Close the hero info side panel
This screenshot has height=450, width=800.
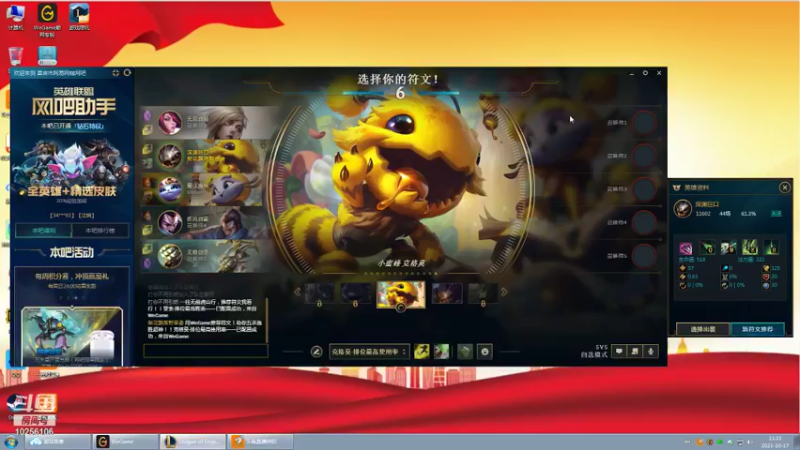pyautogui.click(x=785, y=188)
